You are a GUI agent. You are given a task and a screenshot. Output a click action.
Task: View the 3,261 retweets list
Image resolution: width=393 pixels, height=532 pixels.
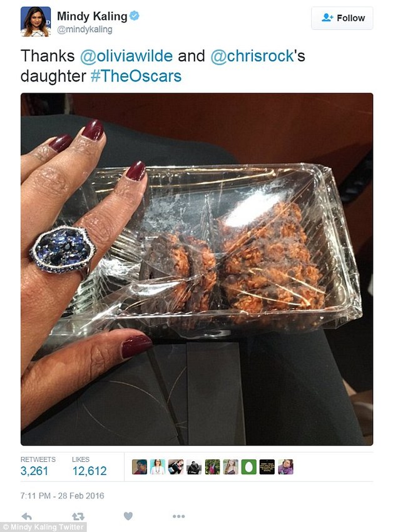(x=38, y=466)
